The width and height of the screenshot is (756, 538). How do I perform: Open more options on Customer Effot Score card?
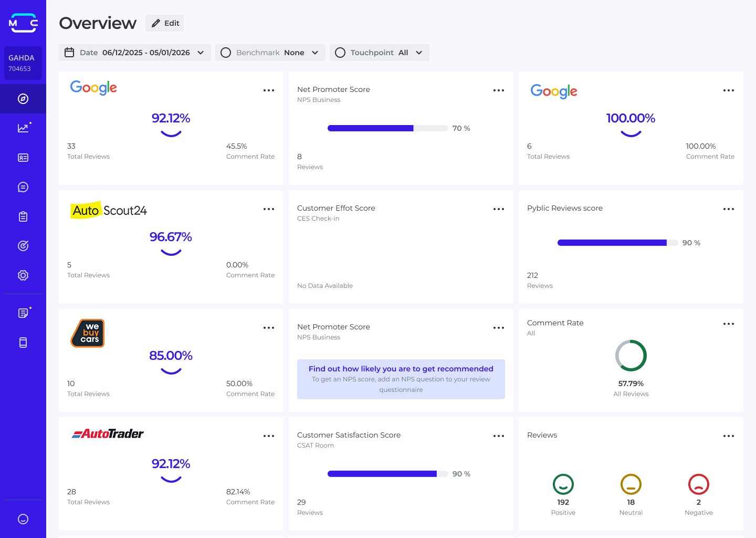click(x=499, y=209)
